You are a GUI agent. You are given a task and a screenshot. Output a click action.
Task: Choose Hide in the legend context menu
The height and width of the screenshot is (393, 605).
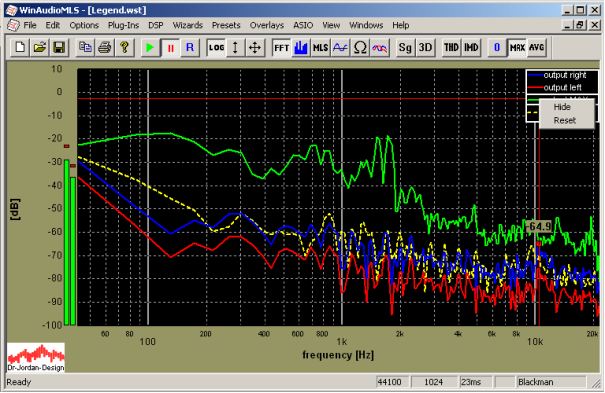tap(562, 107)
